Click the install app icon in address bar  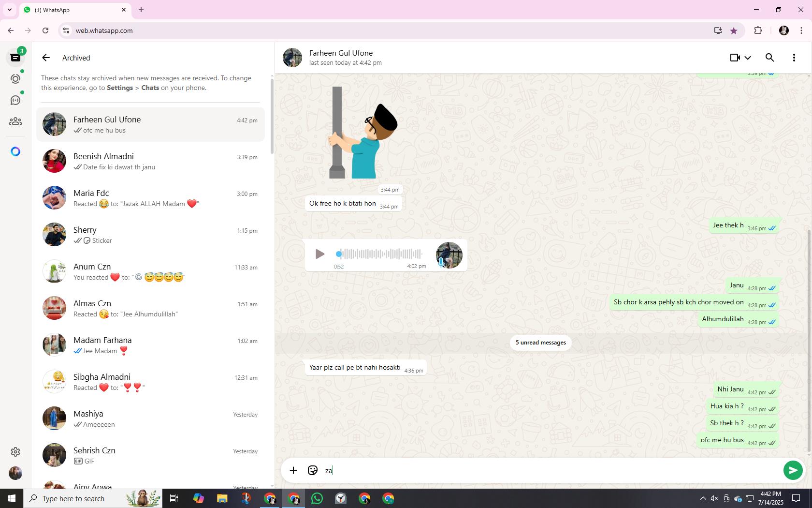718,30
